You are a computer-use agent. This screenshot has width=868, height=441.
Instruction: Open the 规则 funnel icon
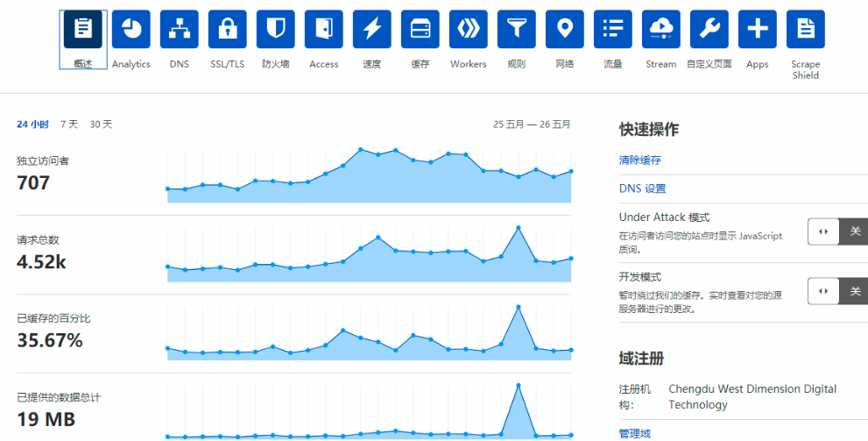tap(517, 30)
